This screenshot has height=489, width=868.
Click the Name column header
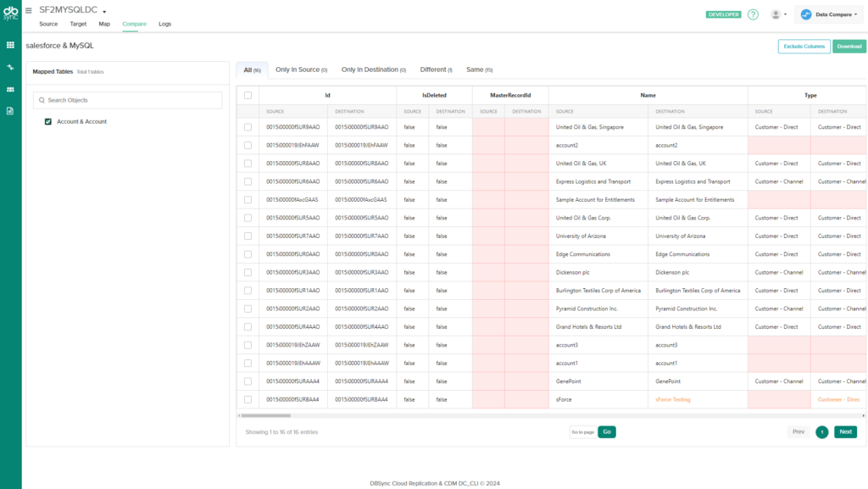tap(648, 95)
